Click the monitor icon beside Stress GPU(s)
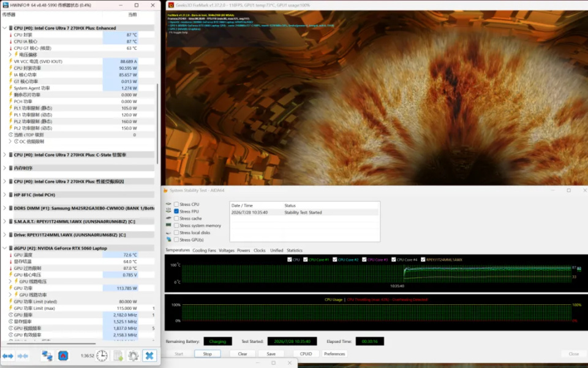The height and width of the screenshot is (368, 588). 168,240
